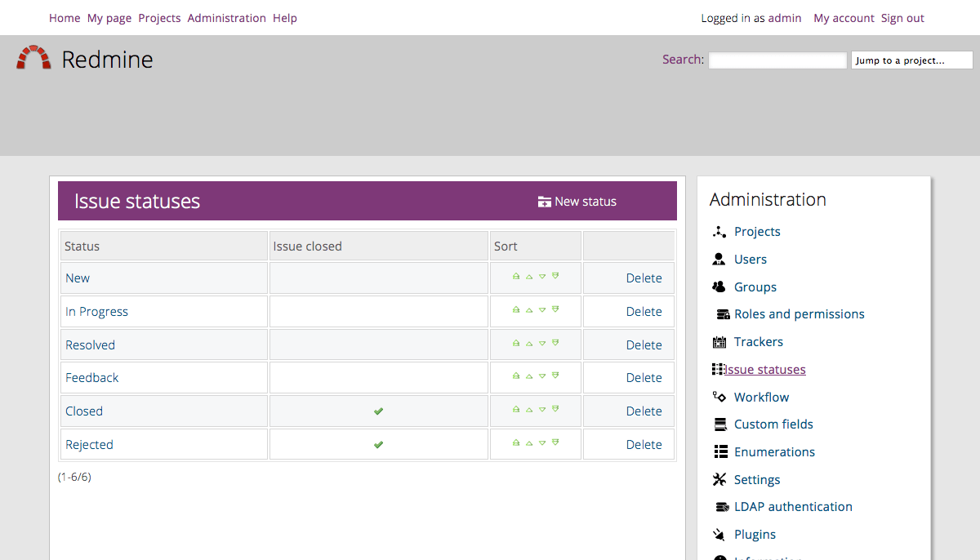
Task: Move In Progress status to the bottom
Action: click(x=555, y=310)
